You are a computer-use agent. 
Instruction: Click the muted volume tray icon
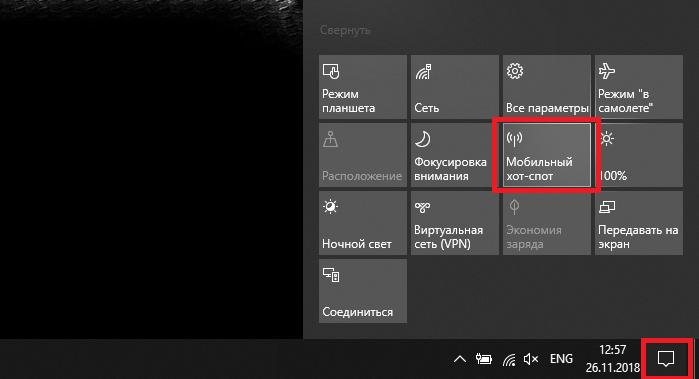point(531,359)
